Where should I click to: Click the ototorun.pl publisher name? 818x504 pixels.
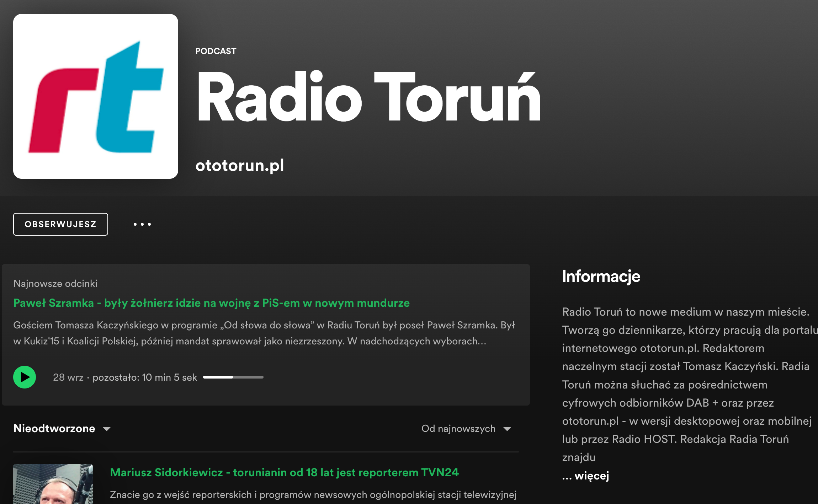coord(240,165)
